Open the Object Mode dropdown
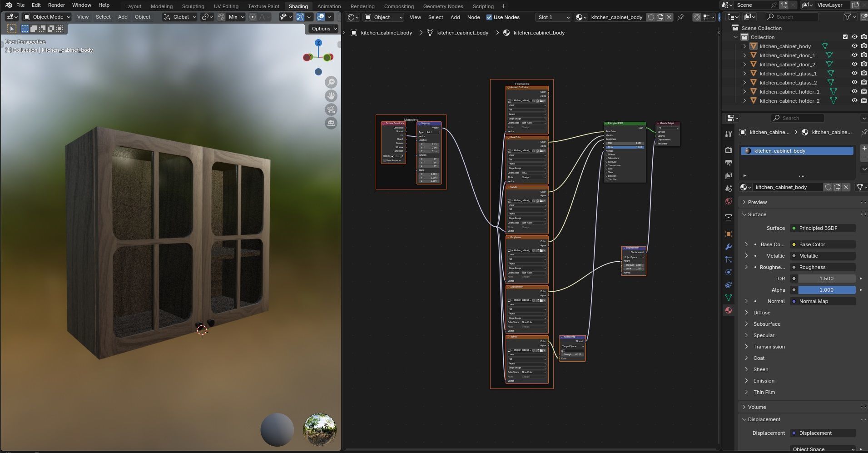The image size is (868, 453). (x=47, y=17)
